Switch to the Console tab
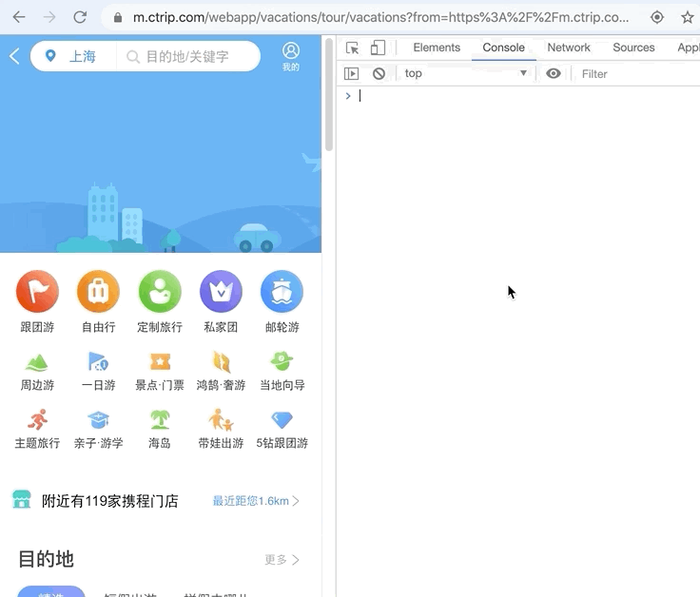The image size is (700, 597). point(503,48)
